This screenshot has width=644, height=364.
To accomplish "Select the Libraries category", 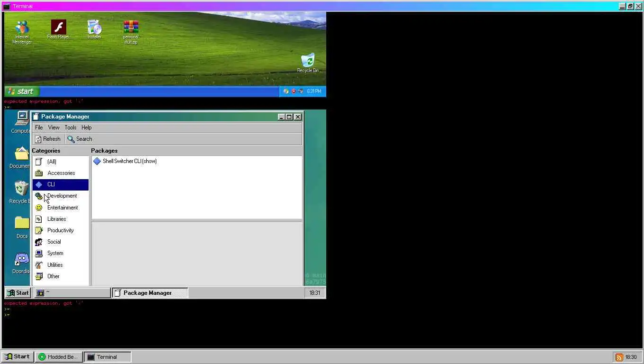I will [x=61, y=219].
